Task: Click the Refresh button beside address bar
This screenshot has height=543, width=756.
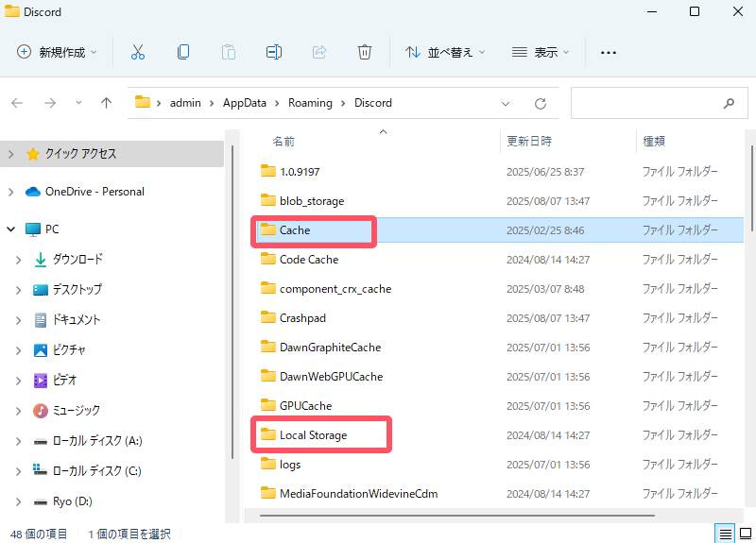Action: [541, 103]
